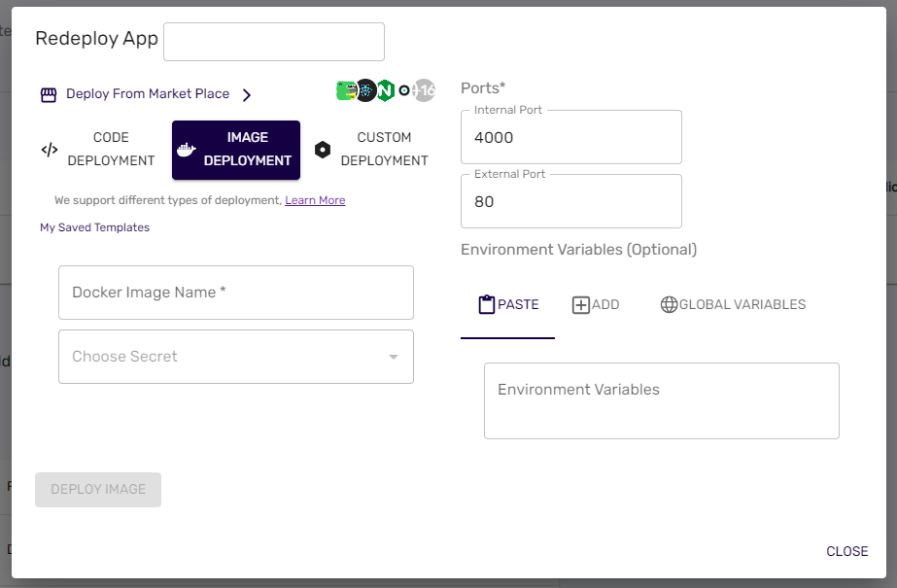Switch to the GLOBAL VARIABLES tab

733,303
